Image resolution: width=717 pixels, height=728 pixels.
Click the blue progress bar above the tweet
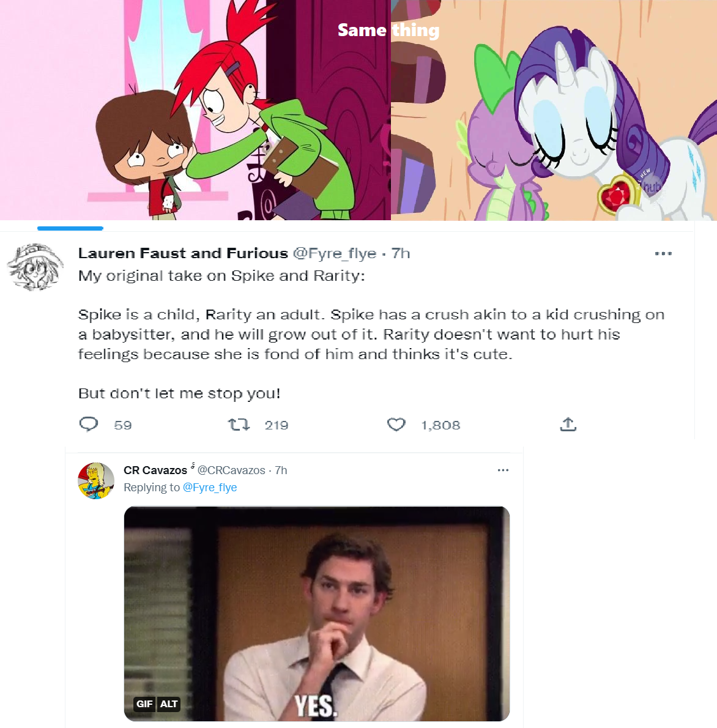click(x=70, y=228)
